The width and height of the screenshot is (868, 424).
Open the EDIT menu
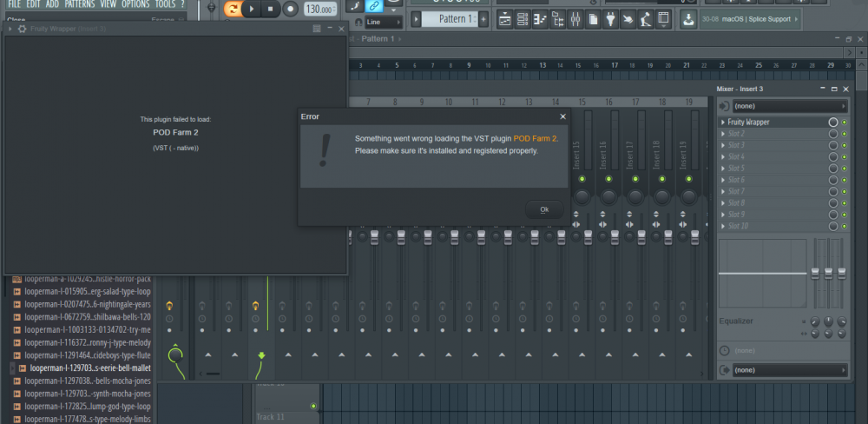(34, 4)
